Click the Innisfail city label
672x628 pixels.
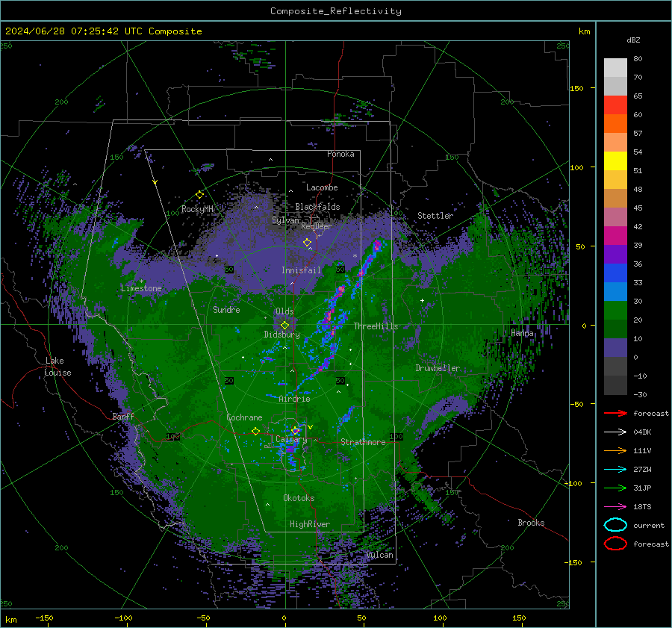[x=301, y=270]
